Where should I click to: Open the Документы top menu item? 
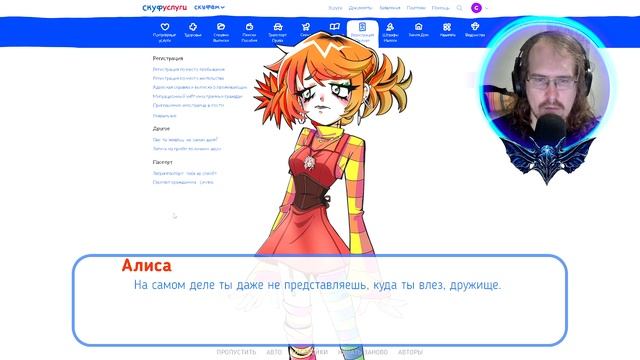360,8
